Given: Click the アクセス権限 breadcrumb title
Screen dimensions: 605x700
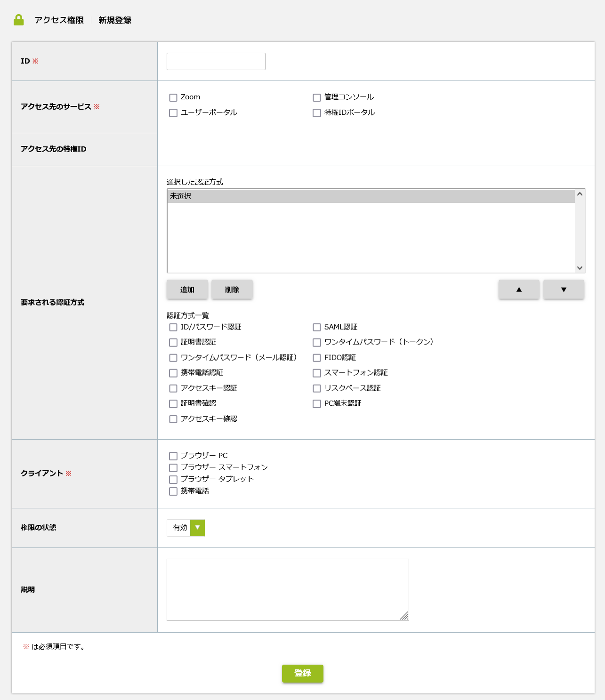Looking at the screenshot, I should pos(59,20).
